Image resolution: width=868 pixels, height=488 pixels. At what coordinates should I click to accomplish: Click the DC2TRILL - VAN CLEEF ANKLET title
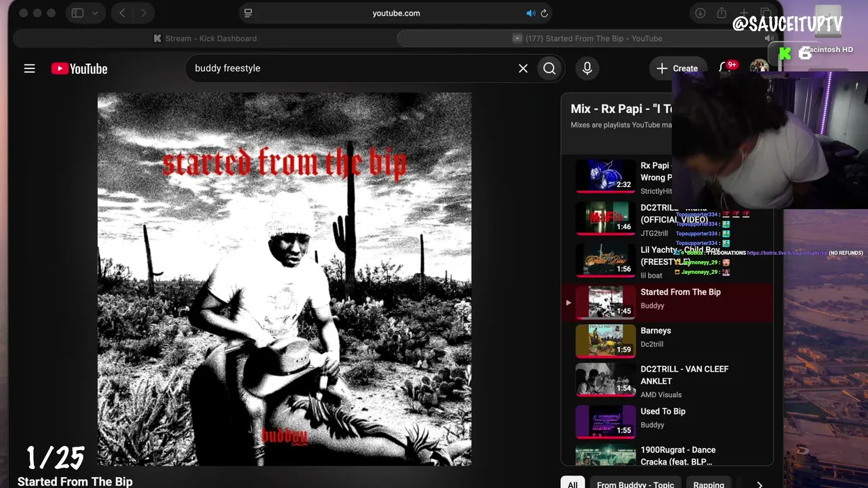685,375
